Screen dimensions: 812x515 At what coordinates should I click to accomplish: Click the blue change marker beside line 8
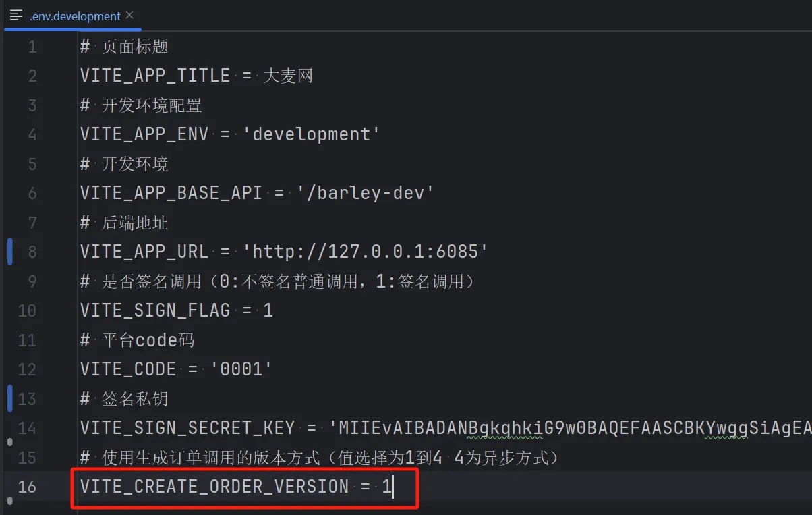(x=10, y=251)
